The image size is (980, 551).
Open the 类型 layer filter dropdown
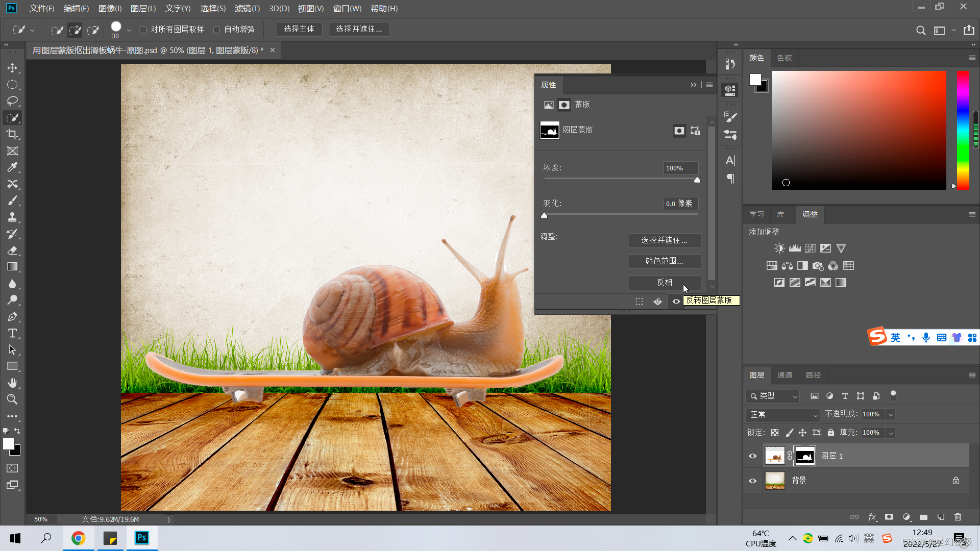(x=773, y=396)
